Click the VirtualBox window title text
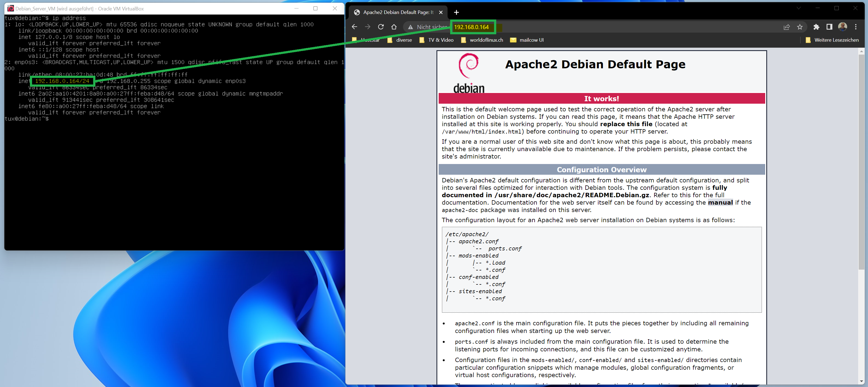The image size is (868, 387). 80,9
